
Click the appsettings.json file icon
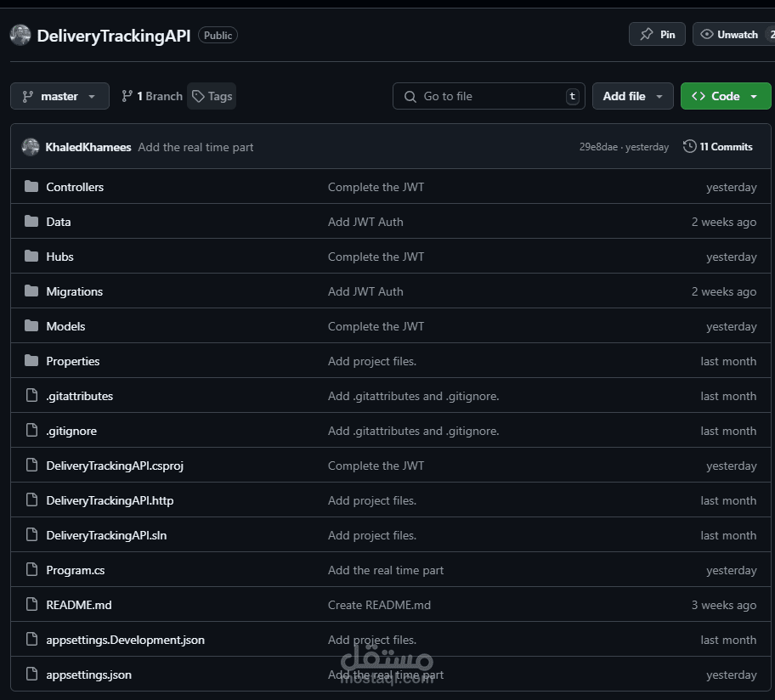pos(31,674)
